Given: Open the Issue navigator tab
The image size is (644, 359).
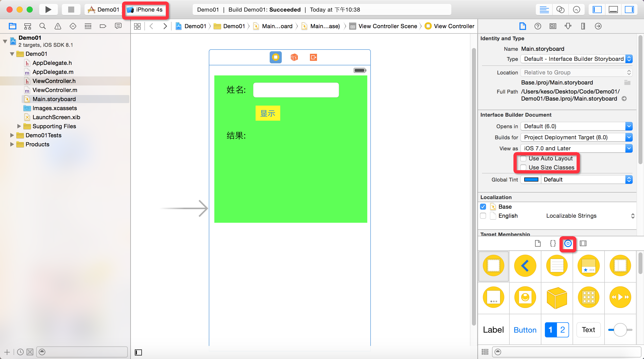Looking at the screenshot, I should coord(58,26).
